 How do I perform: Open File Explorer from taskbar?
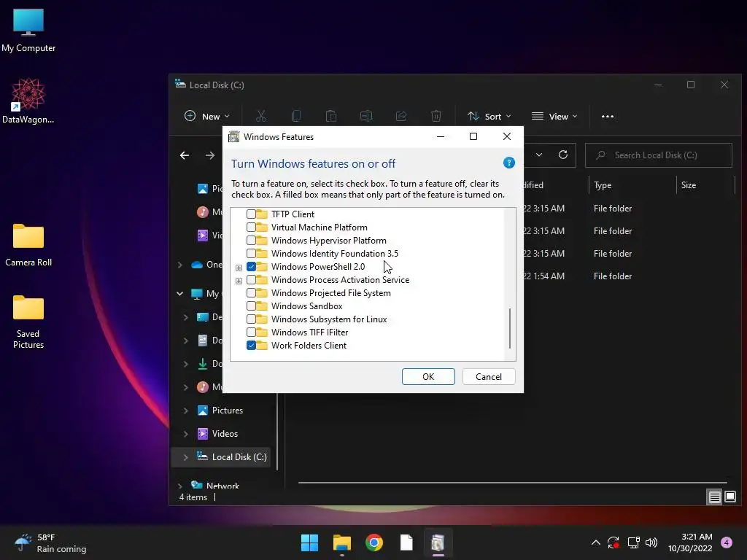[x=341, y=542]
